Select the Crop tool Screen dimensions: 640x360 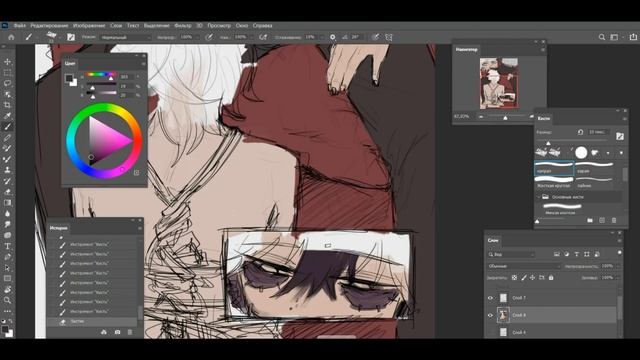coord(7,105)
